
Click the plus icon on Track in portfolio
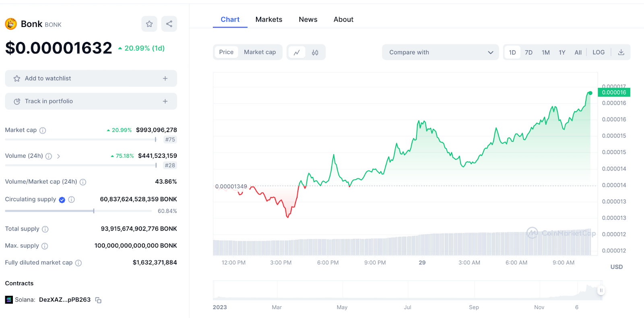click(x=165, y=101)
